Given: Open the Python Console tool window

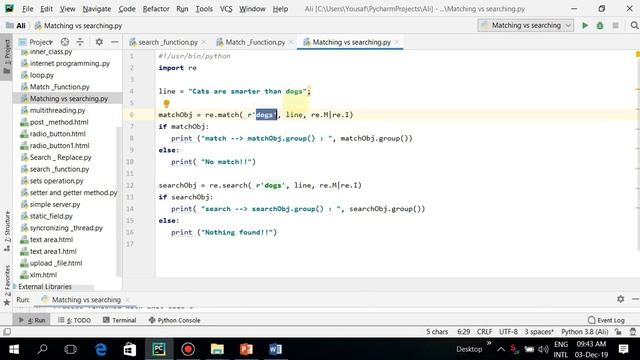Looking at the screenshot, I should pyautogui.click(x=175, y=320).
